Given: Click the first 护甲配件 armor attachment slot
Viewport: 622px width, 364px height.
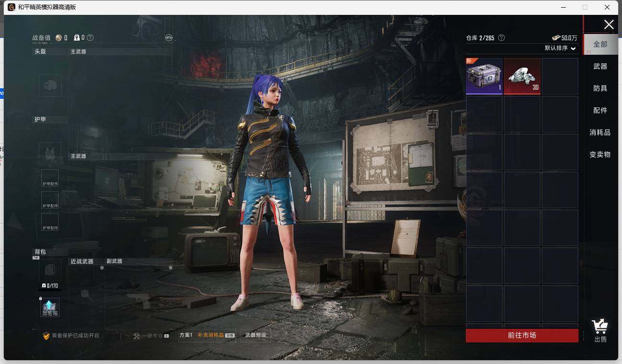Looking at the screenshot, I should pos(50,178).
